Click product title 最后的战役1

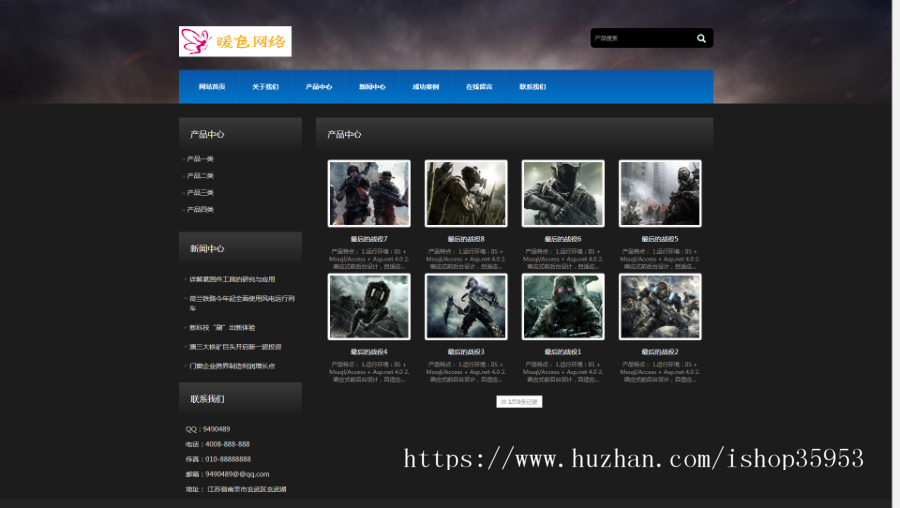(x=563, y=352)
